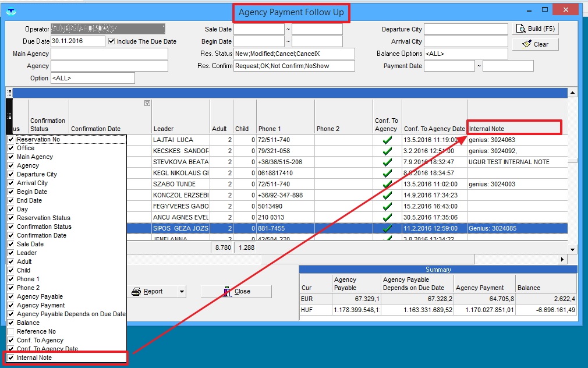Click the filter icon on Confirmation Status column

tap(147, 104)
